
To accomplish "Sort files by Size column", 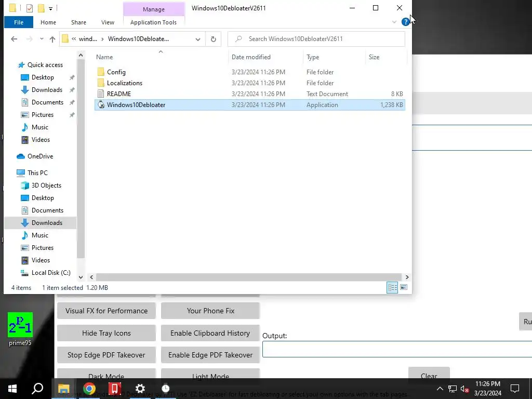I will click(374, 57).
